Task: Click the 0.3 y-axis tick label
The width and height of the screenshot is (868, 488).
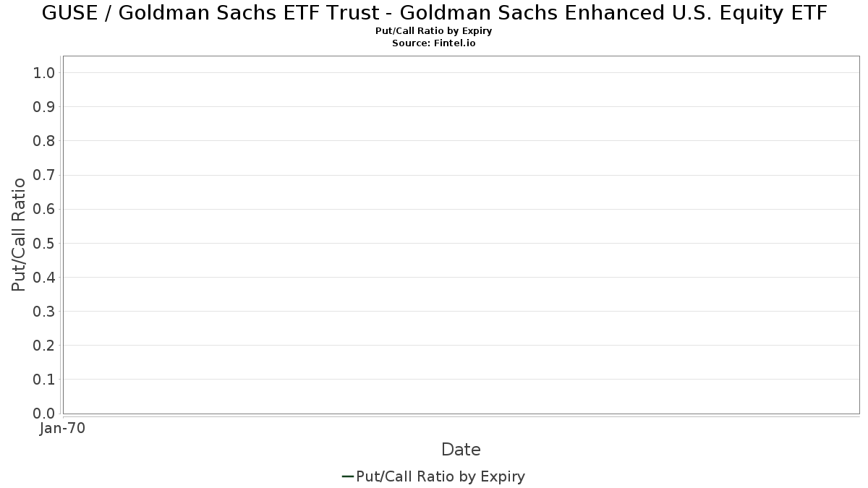Action: click(x=44, y=312)
